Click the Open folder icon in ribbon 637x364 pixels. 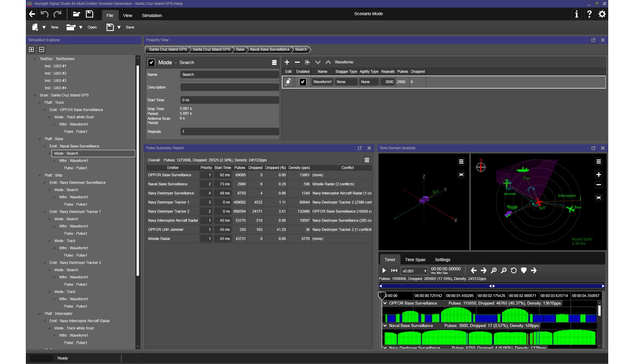[x=71, y=27]
